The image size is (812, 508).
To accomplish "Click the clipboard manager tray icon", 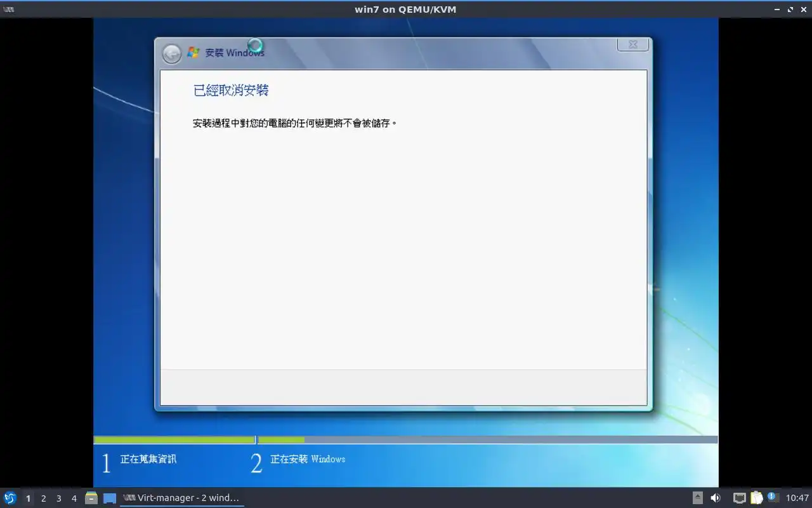I will (x=757, y=498).
